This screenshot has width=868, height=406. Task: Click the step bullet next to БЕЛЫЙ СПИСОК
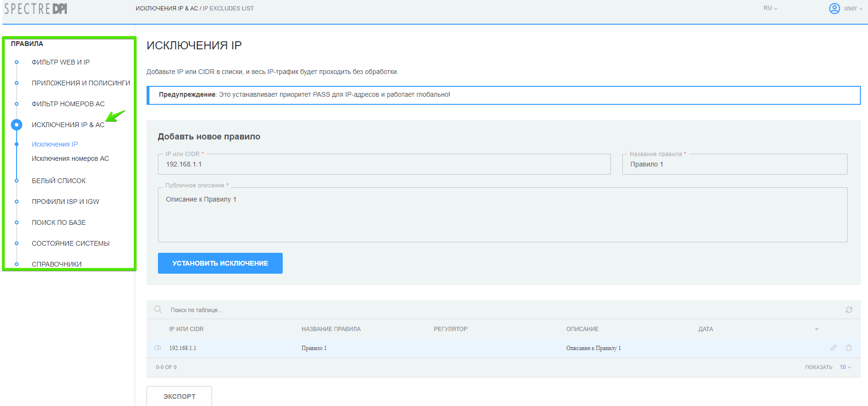[x=17, y=181]
